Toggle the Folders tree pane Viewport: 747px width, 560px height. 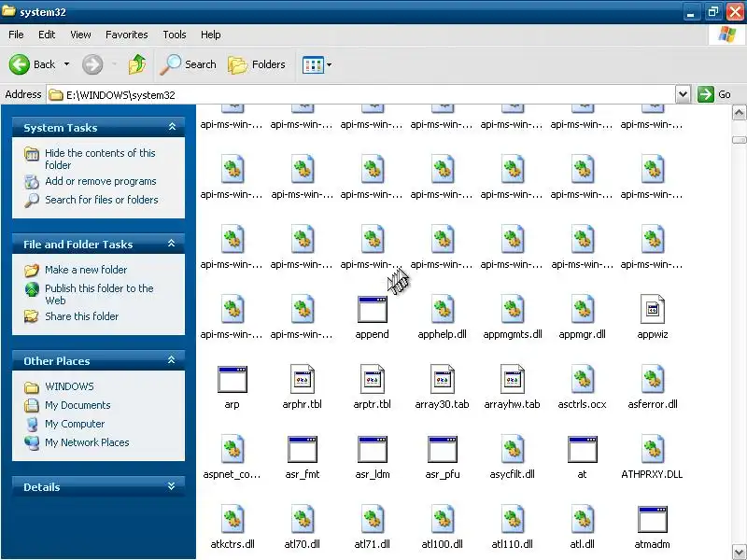click(257, 64)
